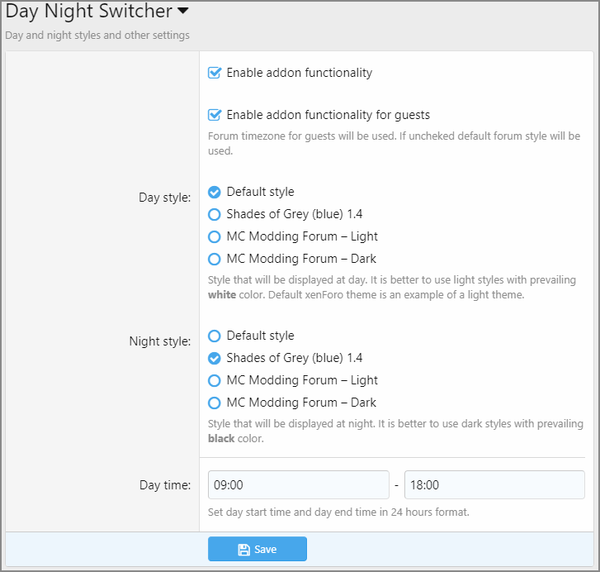Click the day start time field 09:00
This screenshot has height=572, width=600.
click(298, 485)
